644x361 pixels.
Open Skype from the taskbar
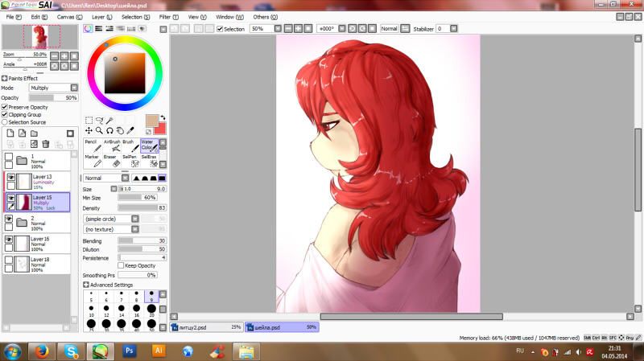(x=71, y=351)
